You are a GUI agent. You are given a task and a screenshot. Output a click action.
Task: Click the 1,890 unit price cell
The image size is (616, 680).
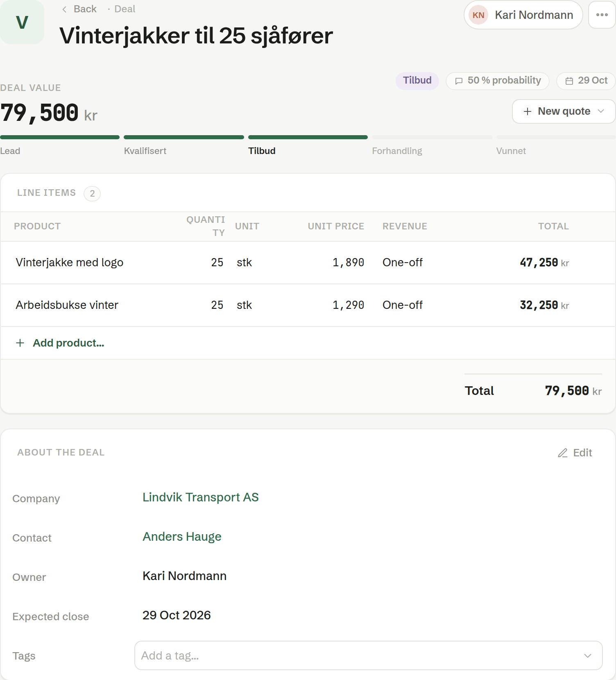click(348, 263)
